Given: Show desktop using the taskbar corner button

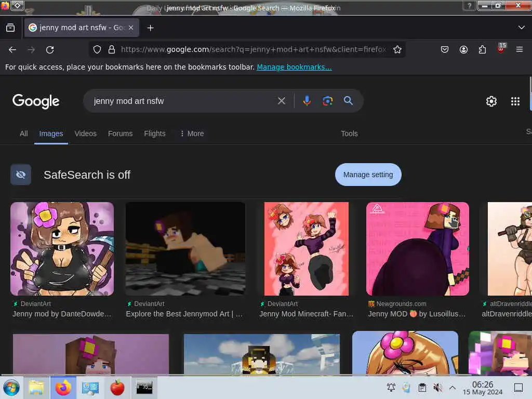Looking at the screenshot, I should coord(518,388).
